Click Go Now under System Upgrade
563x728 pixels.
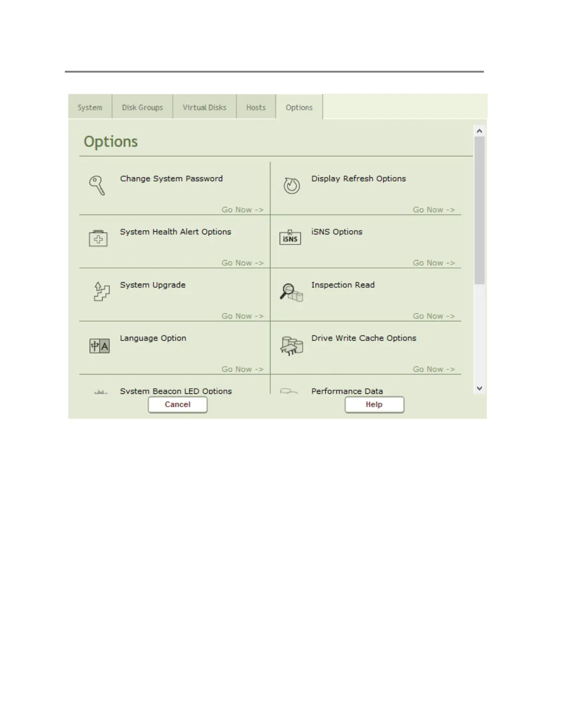pos(242,316)
